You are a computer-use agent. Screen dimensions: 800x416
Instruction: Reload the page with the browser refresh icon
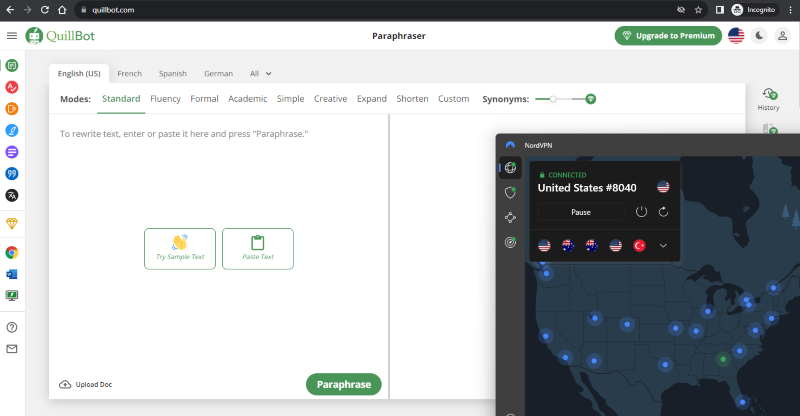[44, 10]
